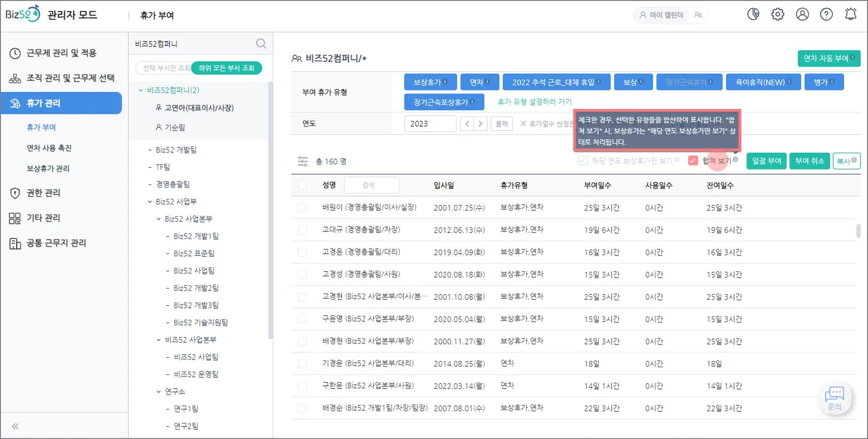Collapse the left sidebar with double-chevron icon

pyautogui.click(x=15, y=426)
